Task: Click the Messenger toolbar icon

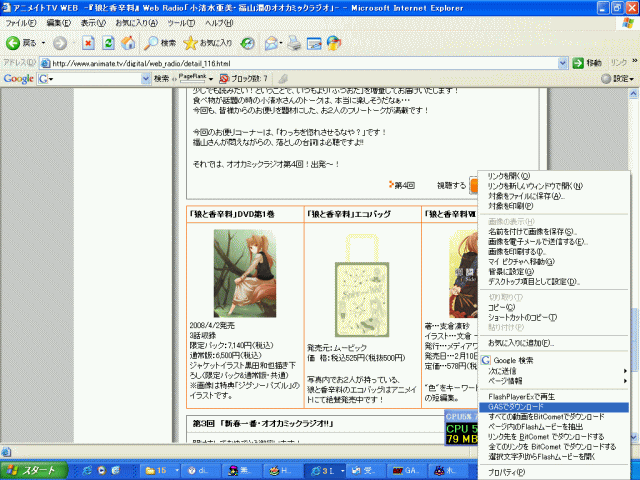Action: (x=334, y=43)
